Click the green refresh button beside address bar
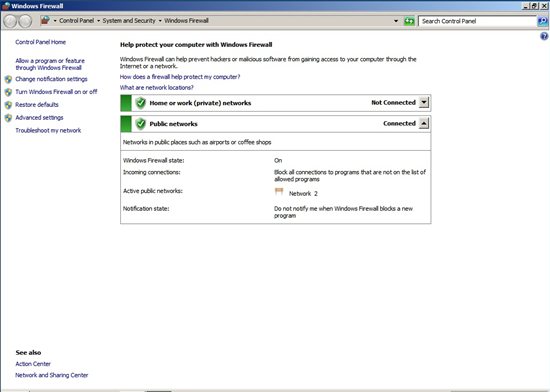Screen dimensions: 550x392 click(x=409, y=21)
